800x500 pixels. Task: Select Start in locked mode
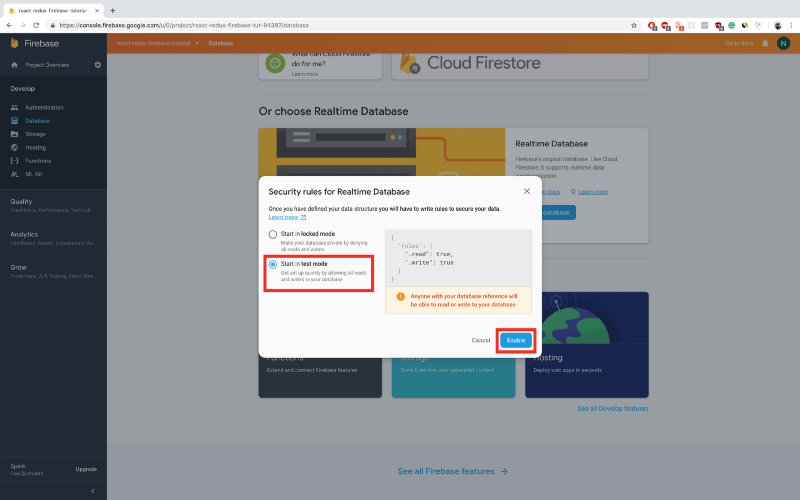[x=272, y=235]
